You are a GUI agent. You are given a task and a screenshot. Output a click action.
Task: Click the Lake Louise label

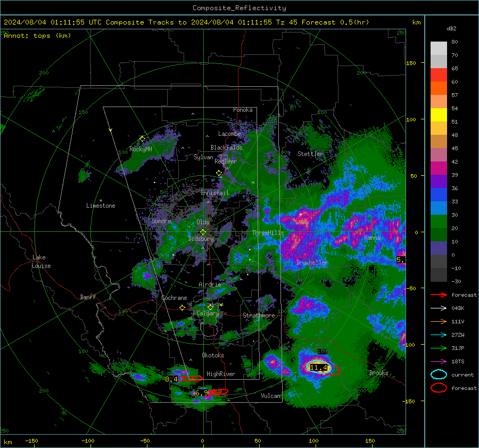pyautogui.click(x=41, y=262)
